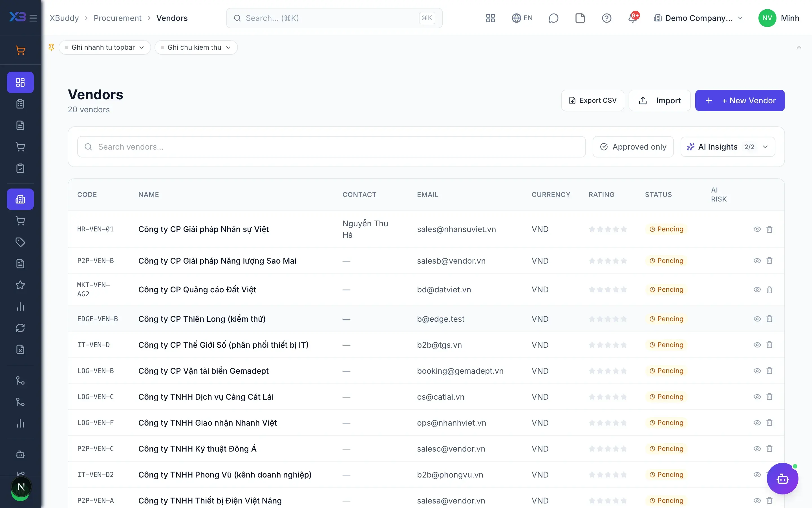Toggle the hamburger sidebar menu icon
The image size is (812, 508).
pyautogui.click(x=33, y=18)
